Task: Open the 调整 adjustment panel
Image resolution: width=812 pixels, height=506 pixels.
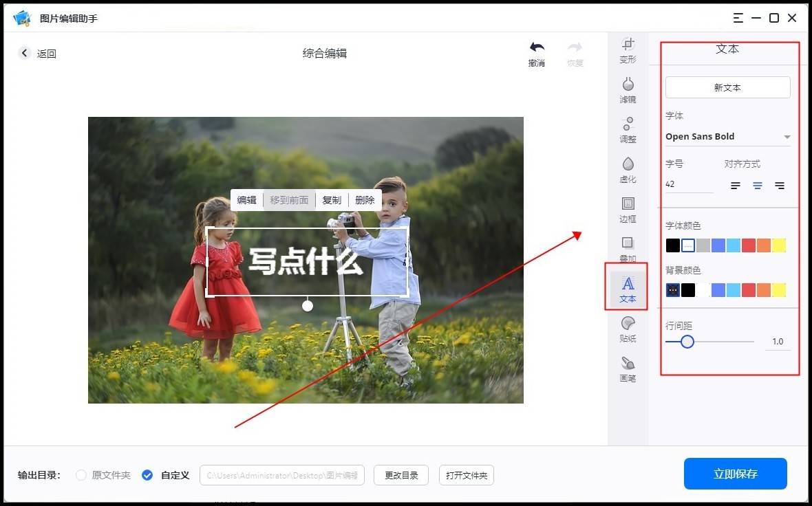Action: 628,131
